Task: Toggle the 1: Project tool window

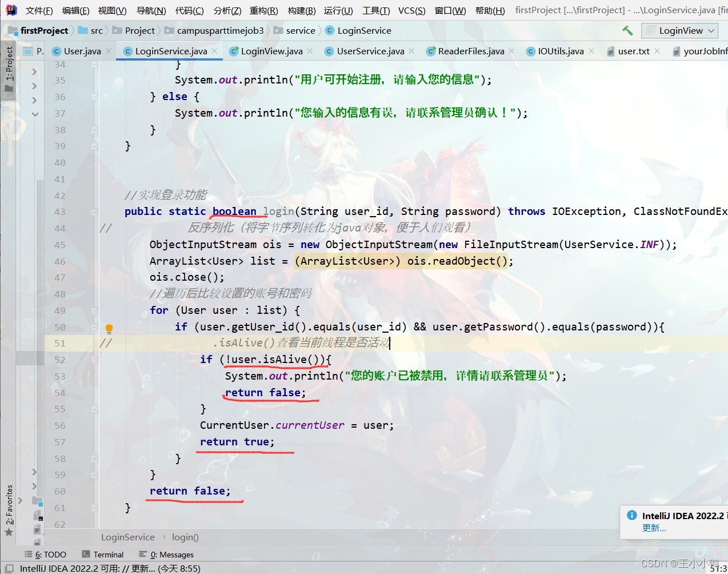Action: pos(9,70)
